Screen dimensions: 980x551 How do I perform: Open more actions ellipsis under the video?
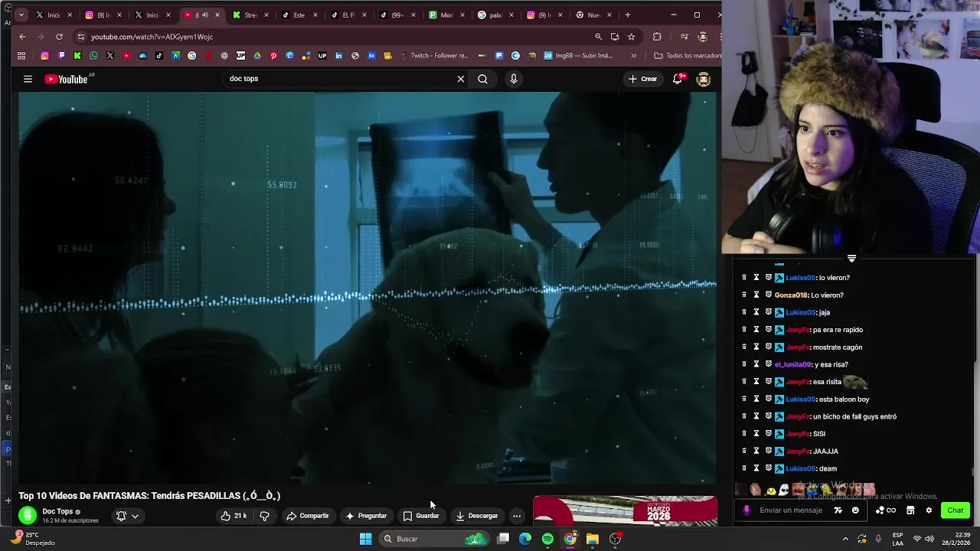point(517,516)
